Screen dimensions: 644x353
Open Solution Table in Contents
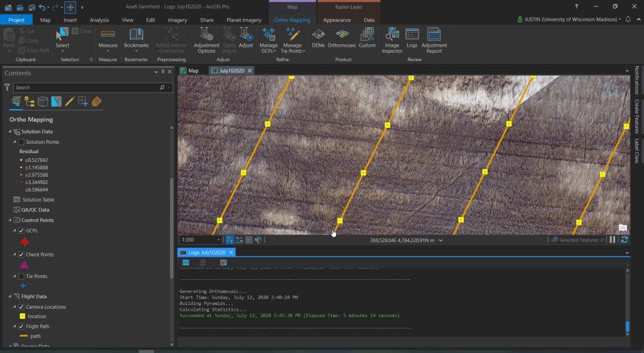point(38,200)
